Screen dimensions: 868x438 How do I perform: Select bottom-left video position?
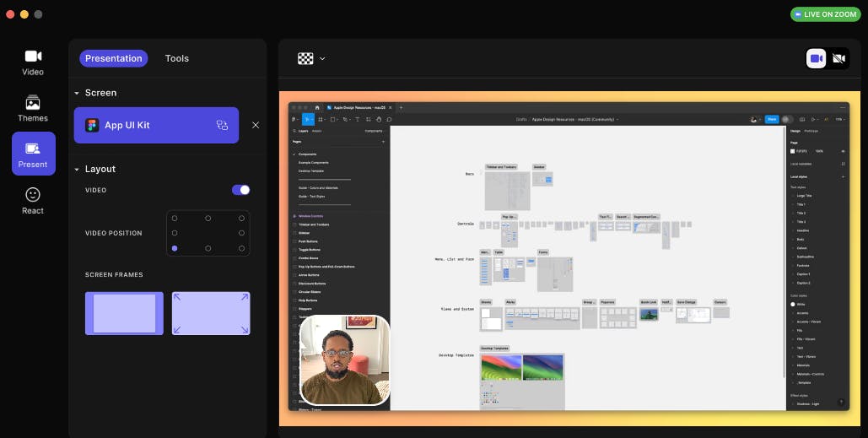[175, 248]
